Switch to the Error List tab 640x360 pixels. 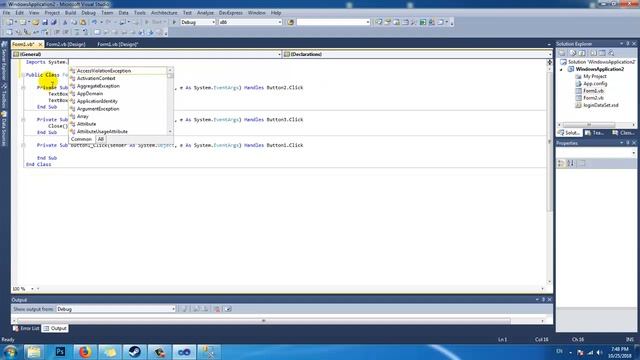26,328
